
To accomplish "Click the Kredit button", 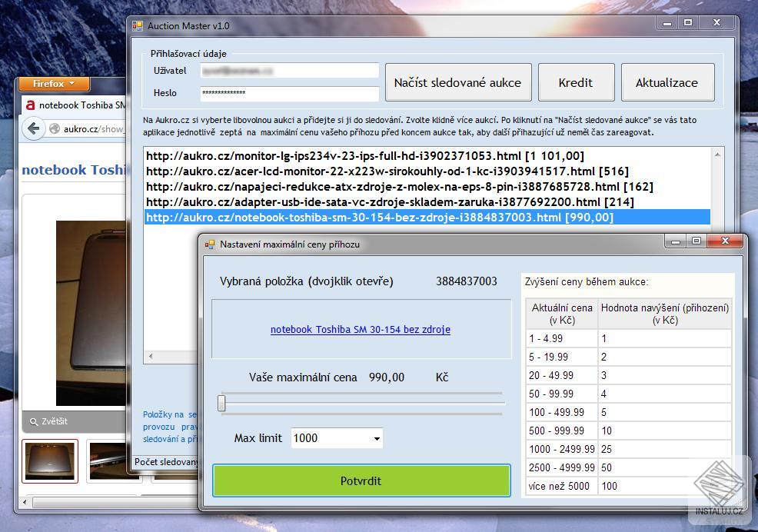I will point(576,82).
